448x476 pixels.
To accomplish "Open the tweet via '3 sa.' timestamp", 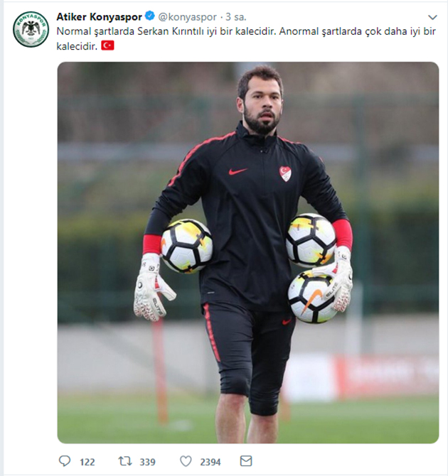I will click(236, 17).
